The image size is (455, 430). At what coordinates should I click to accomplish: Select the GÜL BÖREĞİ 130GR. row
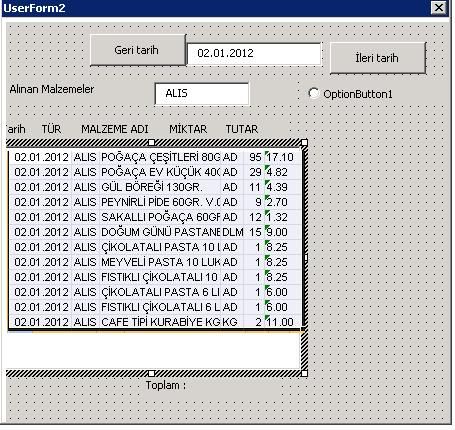click(x=154, y=187)
